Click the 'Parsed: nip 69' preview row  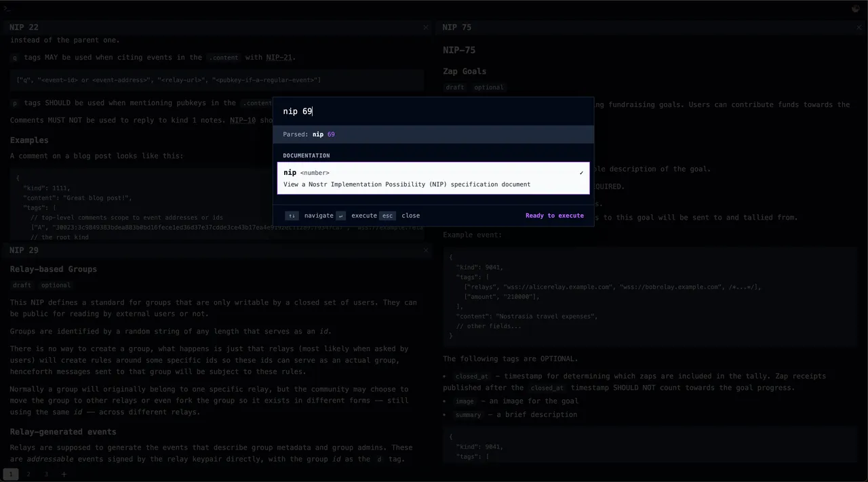click(433, 134)
